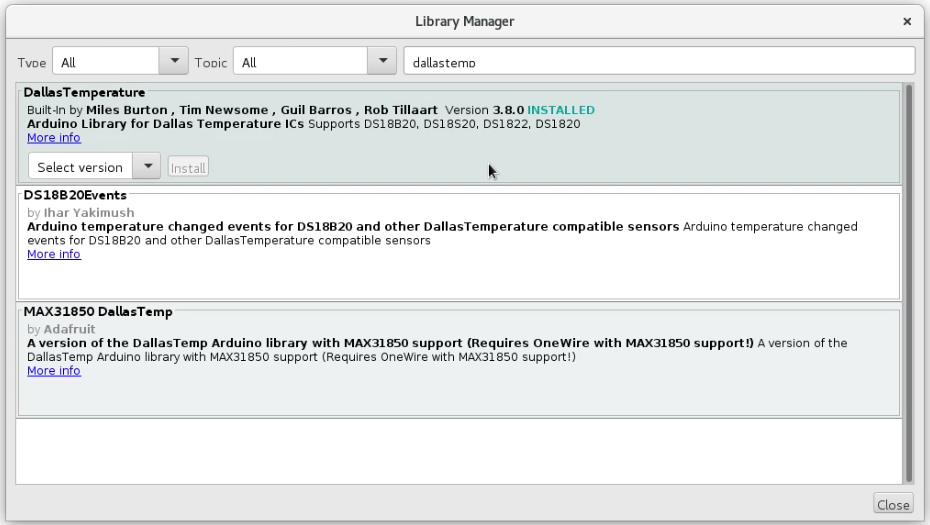Open More info link for DallasTemperature

point(54,138)
